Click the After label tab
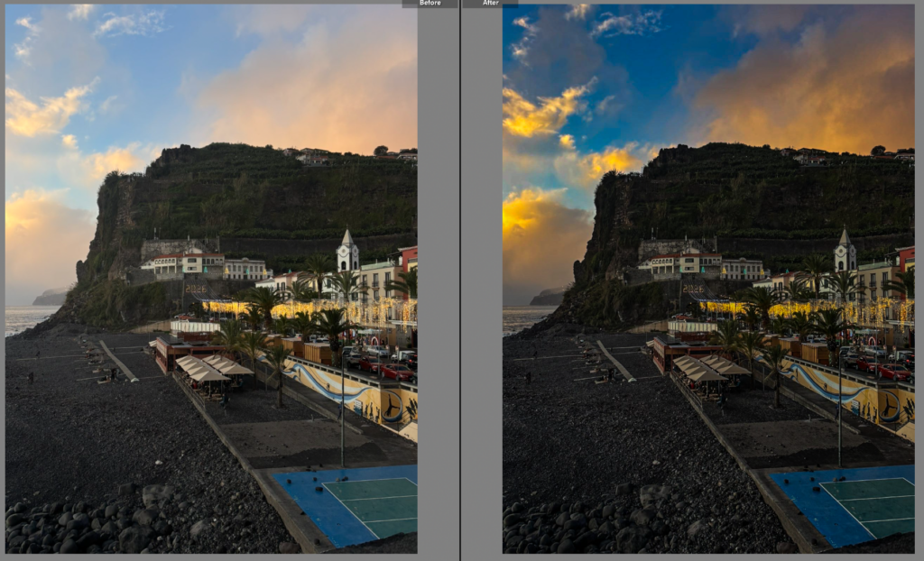 tap(490, 4)
